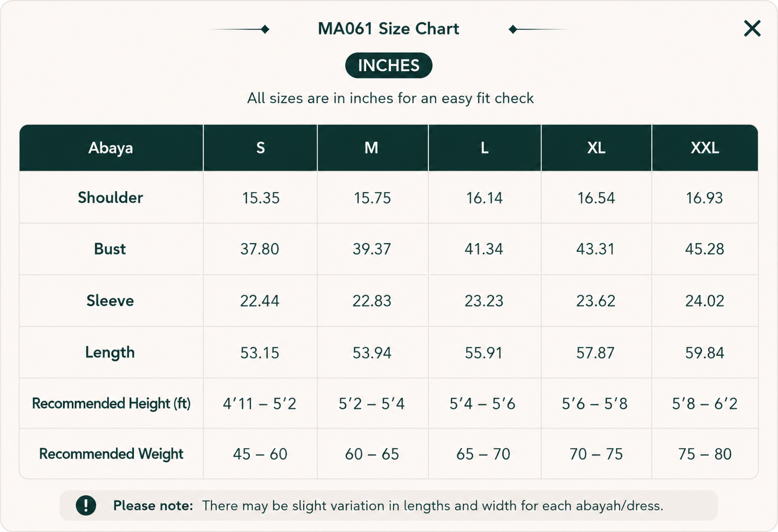Click the right diamond divider ornament
The image size is (778, 532).
click(x=538, y=29)
